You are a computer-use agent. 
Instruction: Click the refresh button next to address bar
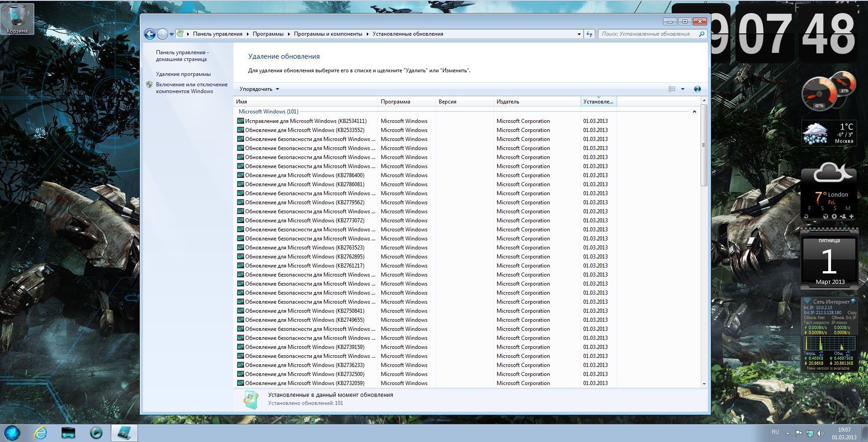click(589, 34)
